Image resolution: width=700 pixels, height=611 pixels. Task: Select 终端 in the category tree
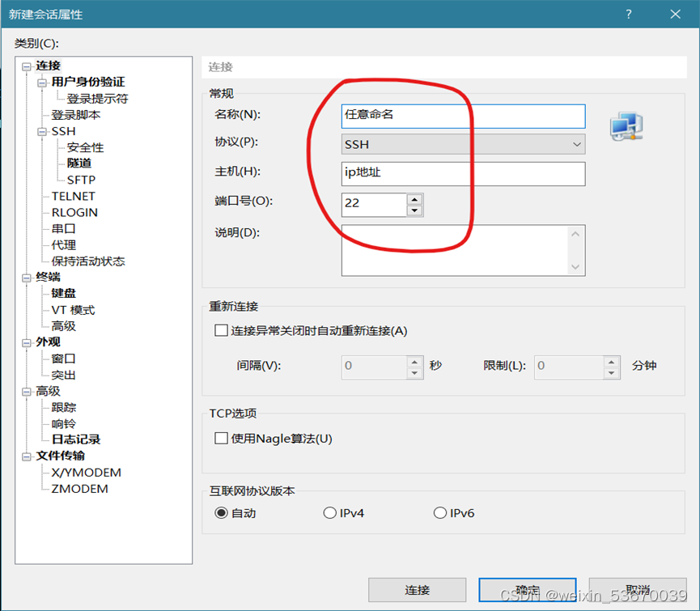[x=49, y=277]
